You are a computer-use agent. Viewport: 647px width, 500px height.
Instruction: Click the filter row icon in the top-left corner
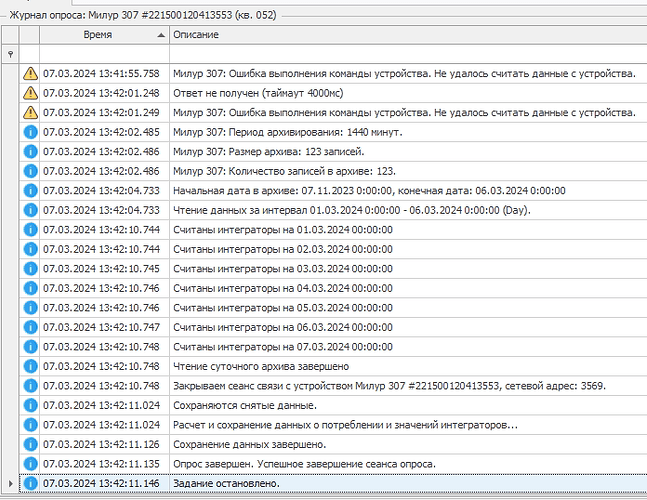click(x=9, y=55)
